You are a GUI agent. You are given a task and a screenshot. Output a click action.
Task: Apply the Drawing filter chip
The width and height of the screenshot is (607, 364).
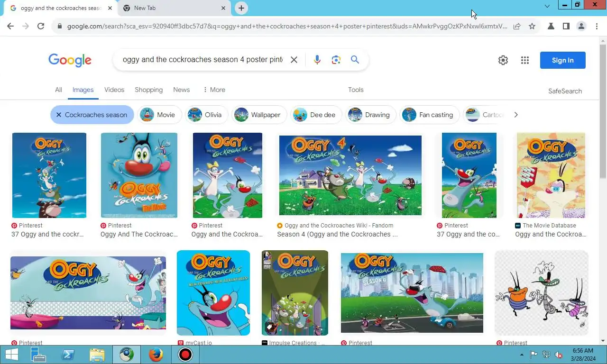pyautogui.click(x=371, y=115)
